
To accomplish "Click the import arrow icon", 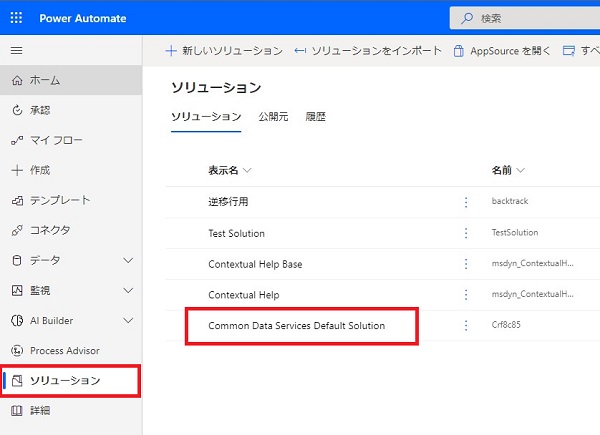I will click(x=300, y=51).
